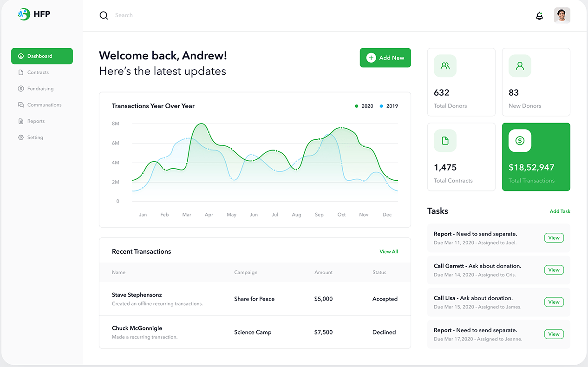Click the plus icon in Add New
Image resolution: width=588 pixels, height=367 pixels.
[371, 58]
